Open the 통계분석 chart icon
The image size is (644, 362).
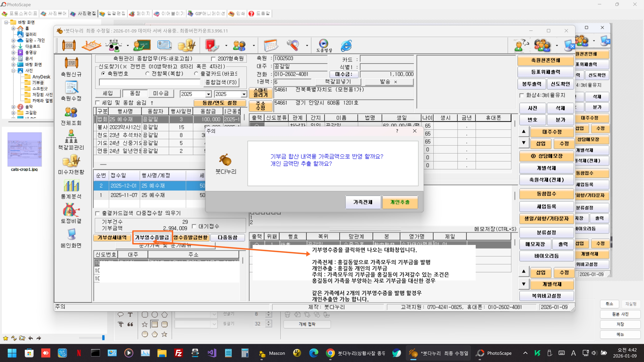coord(71,186)
